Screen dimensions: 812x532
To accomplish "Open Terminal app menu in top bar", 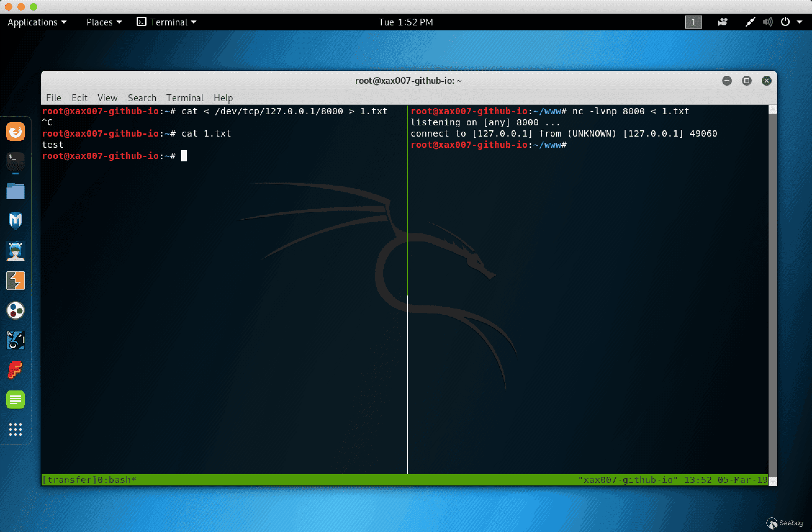I will (x=166, y=22).
